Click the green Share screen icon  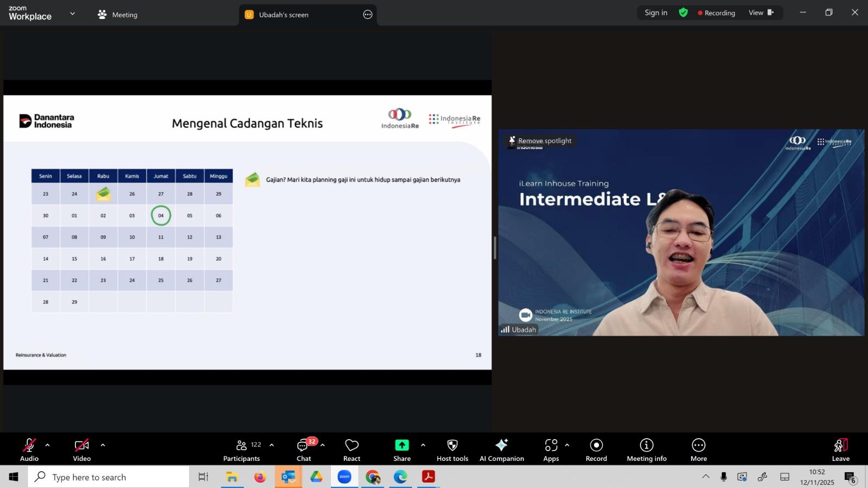tap(401, 445)
